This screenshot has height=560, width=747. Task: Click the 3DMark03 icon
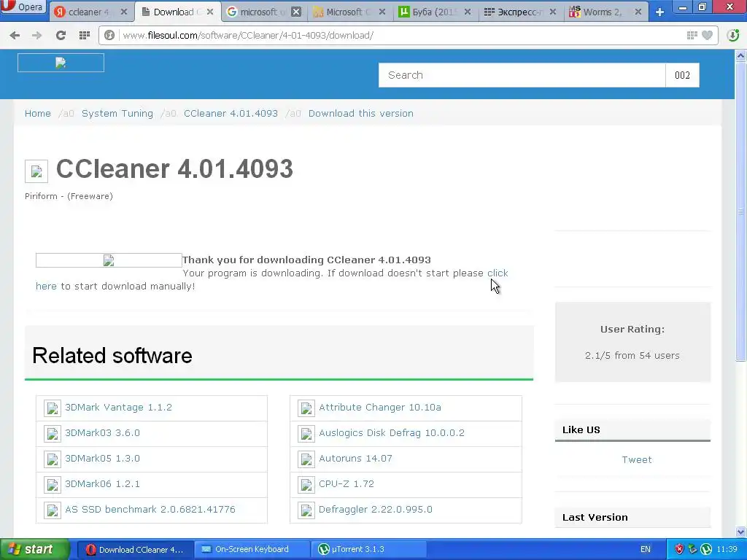pos(53,434)
